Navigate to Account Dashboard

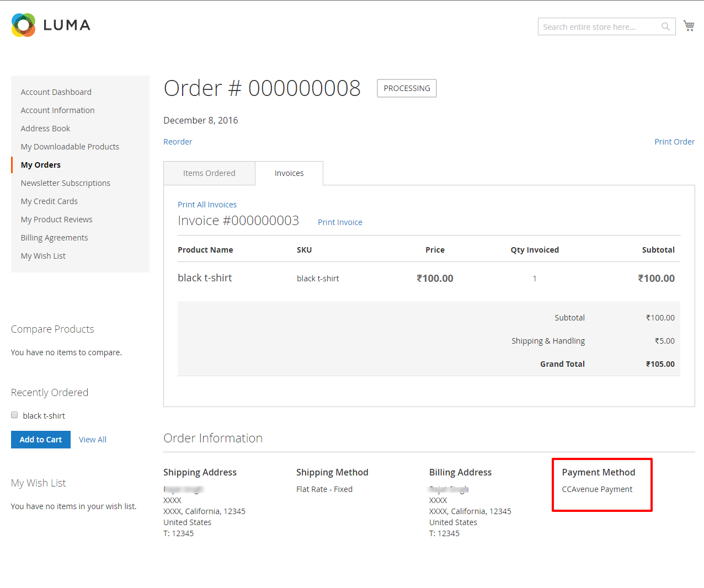(x=56, y=92)
